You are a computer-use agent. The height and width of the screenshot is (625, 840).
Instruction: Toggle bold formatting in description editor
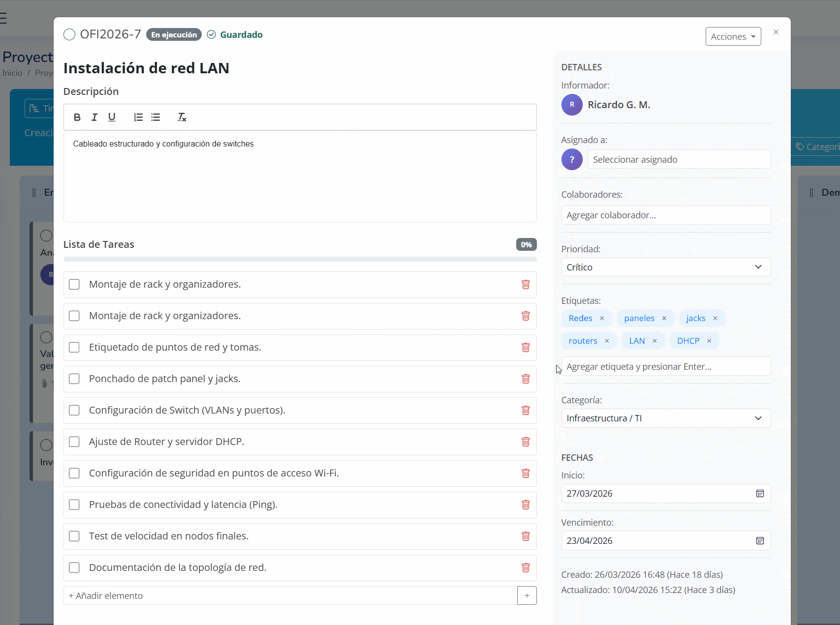[77, 117]
